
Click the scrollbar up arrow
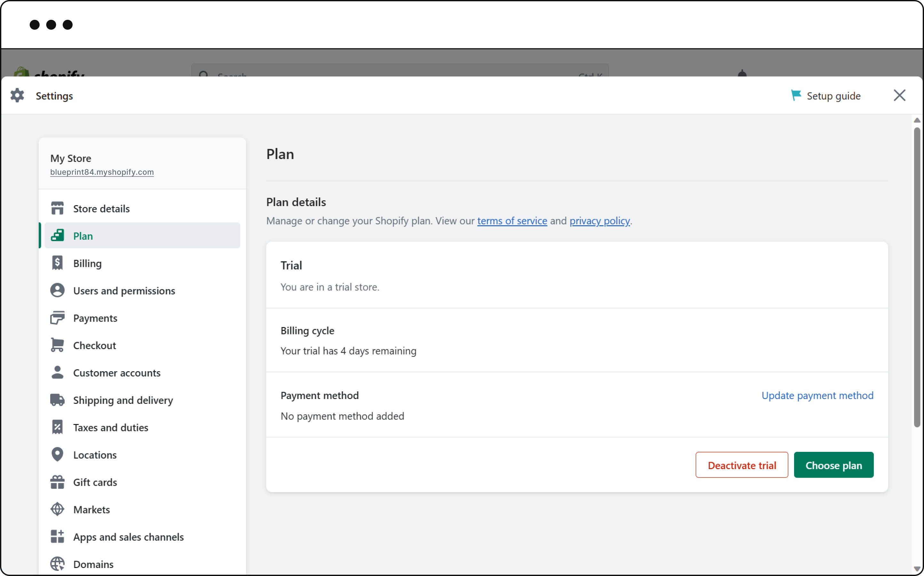[x=917, y=120]
